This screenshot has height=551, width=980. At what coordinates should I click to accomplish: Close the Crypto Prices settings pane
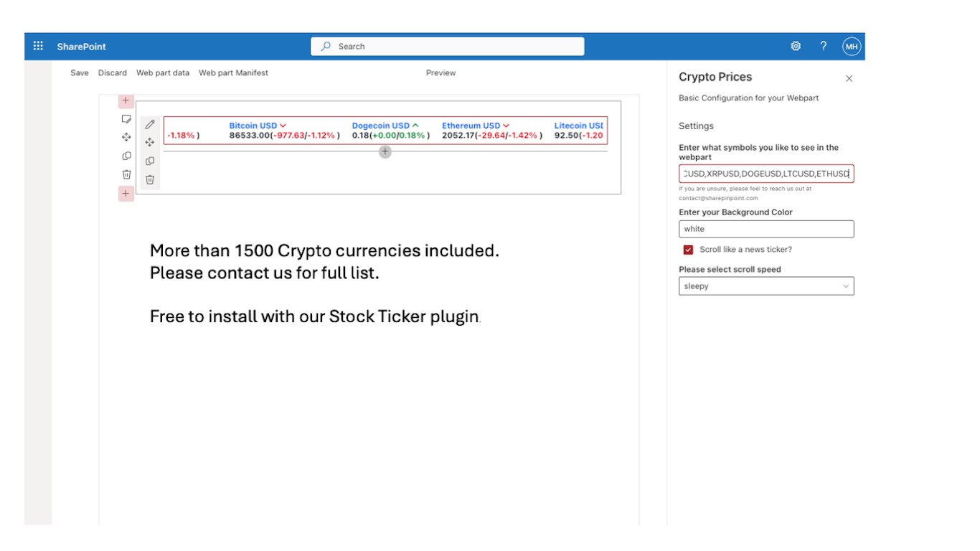coord(849,78)
